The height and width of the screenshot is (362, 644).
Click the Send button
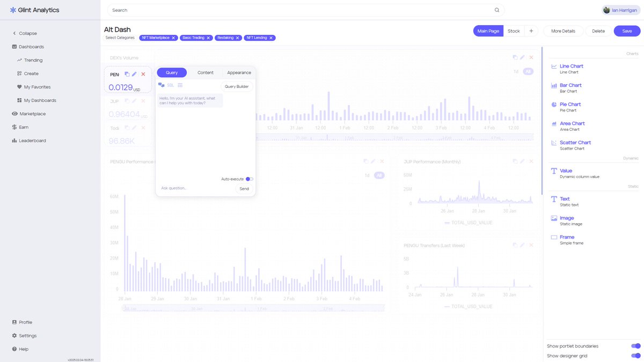point(244,189)
